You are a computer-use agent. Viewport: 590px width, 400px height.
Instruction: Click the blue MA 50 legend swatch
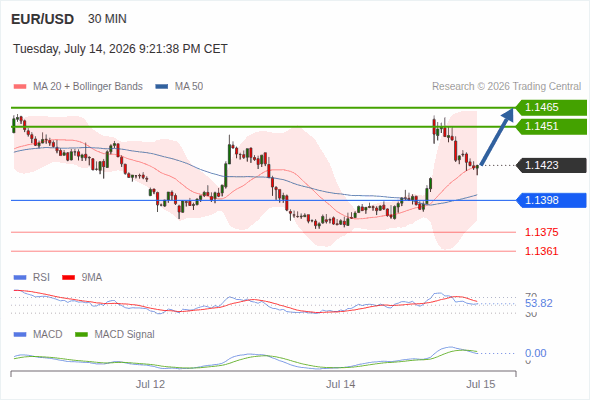(x=162, y=87)
